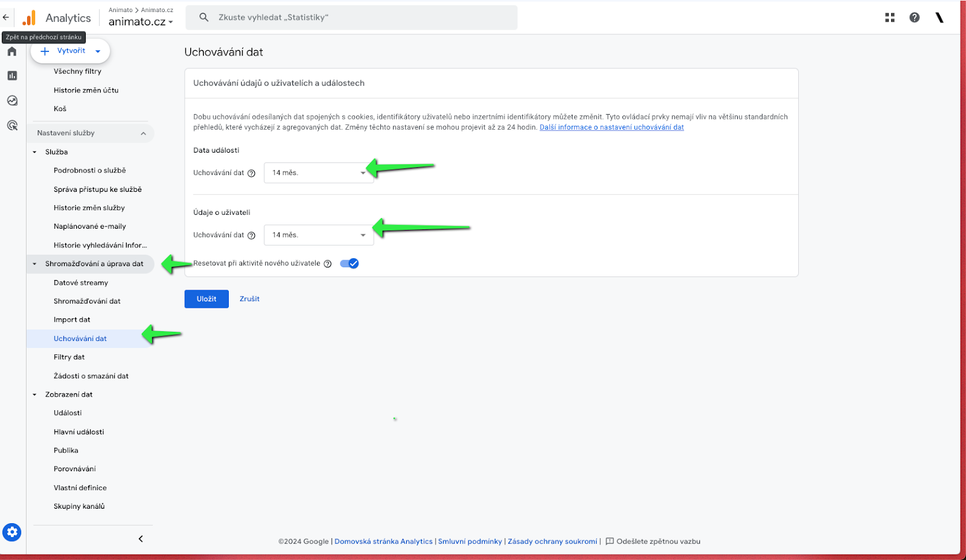Collapse Shromažďování a úprava dat group
Screen dimensions: 966x560
click(34, 264)
